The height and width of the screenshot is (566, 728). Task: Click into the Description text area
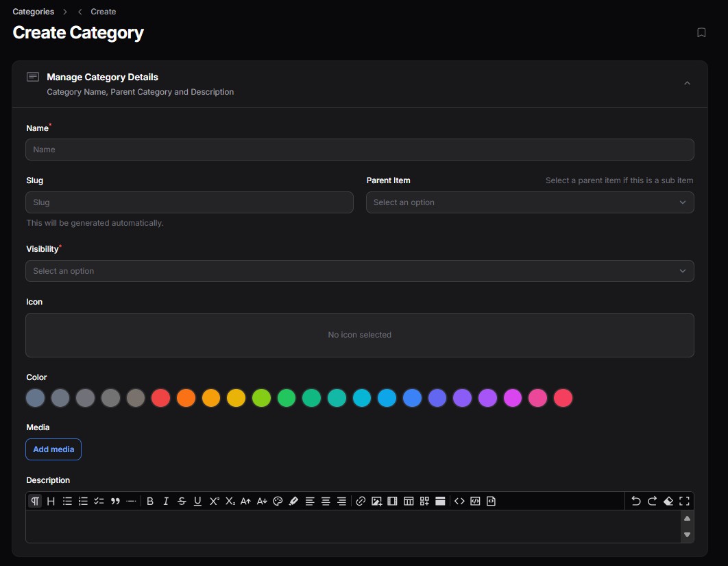[353, 526]
